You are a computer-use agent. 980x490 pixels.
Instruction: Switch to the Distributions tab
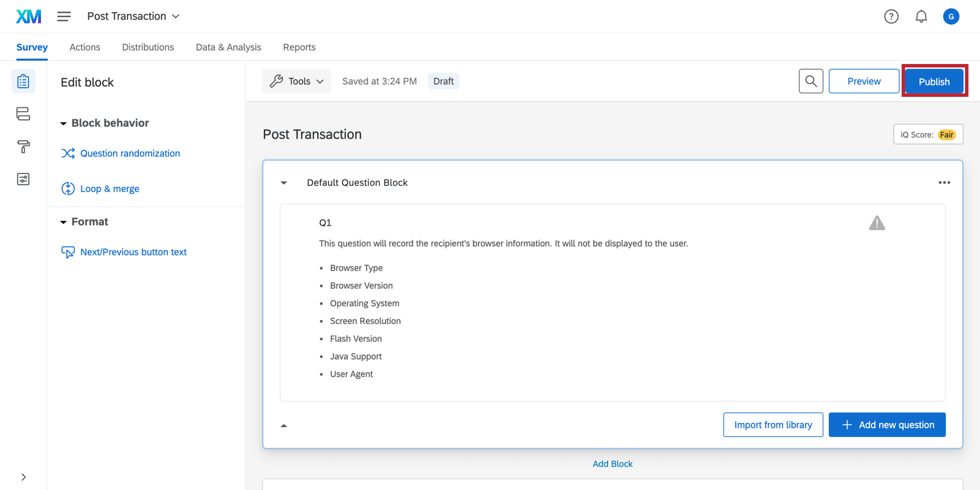coord(148,47)
